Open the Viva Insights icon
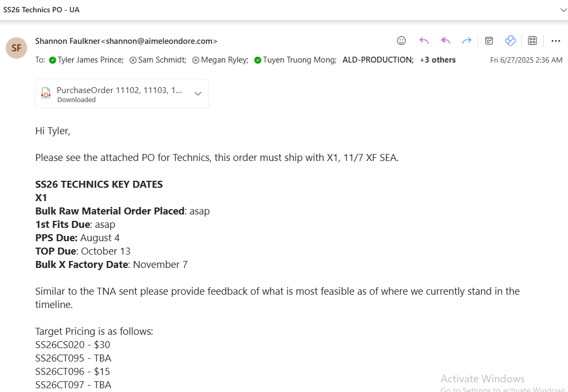This screenshot has width=568, height=392. pos(510,41)
